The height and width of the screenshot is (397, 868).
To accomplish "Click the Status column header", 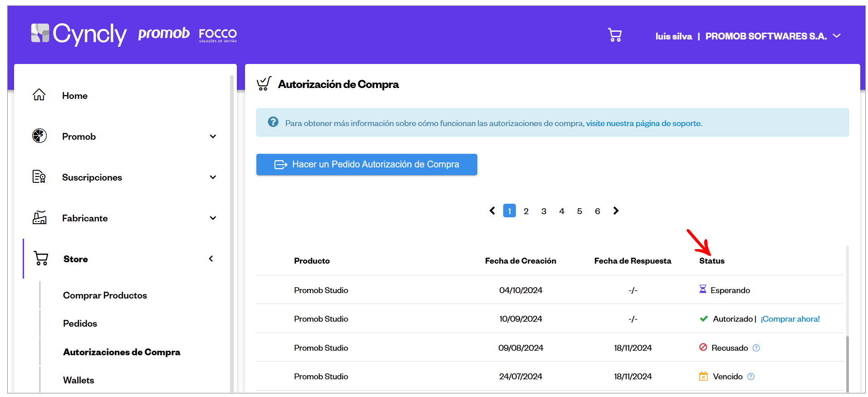I will [712, 261].
